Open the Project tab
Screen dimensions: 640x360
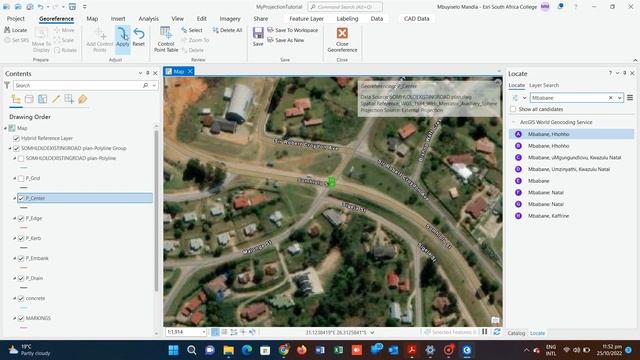coord(16,19)
